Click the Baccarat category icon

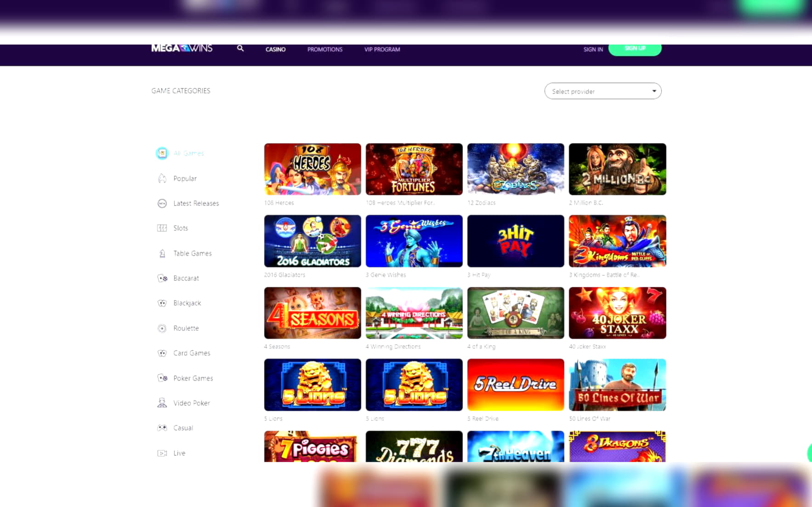tap(162, 278)
